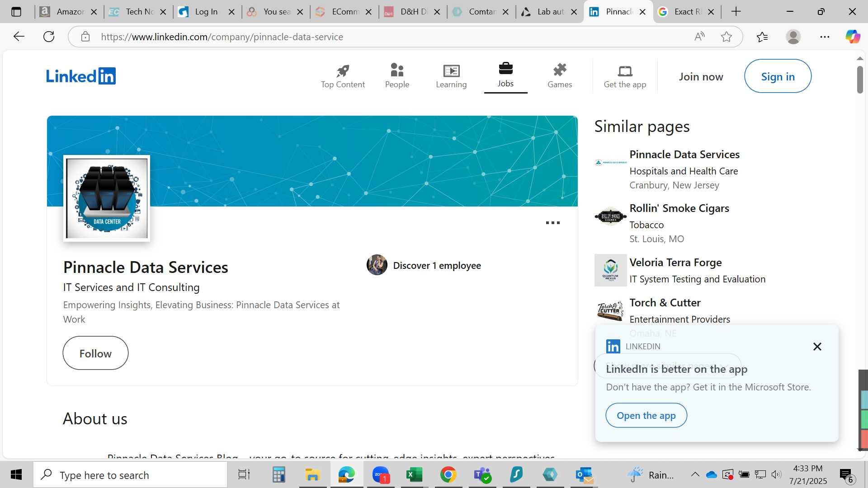Open Torch & Cutter similar page
This screenshot has width=868, height=488.
click(665, 303)
